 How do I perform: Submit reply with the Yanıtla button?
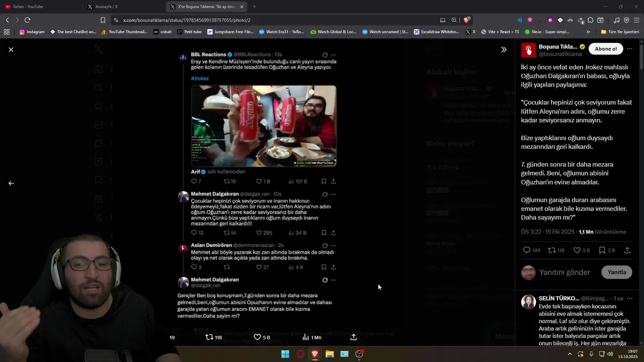pyautogui.click(x=617, y=272)
